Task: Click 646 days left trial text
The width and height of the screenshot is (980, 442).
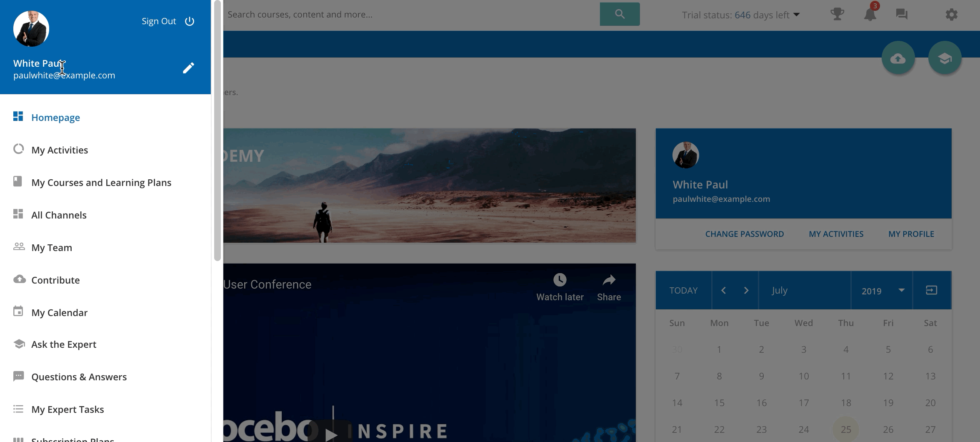Action: click(x=762, y=15)
